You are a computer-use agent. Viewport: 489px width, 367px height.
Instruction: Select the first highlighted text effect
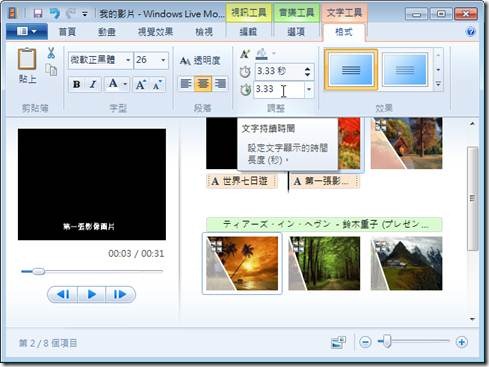[x=351, y=70]
